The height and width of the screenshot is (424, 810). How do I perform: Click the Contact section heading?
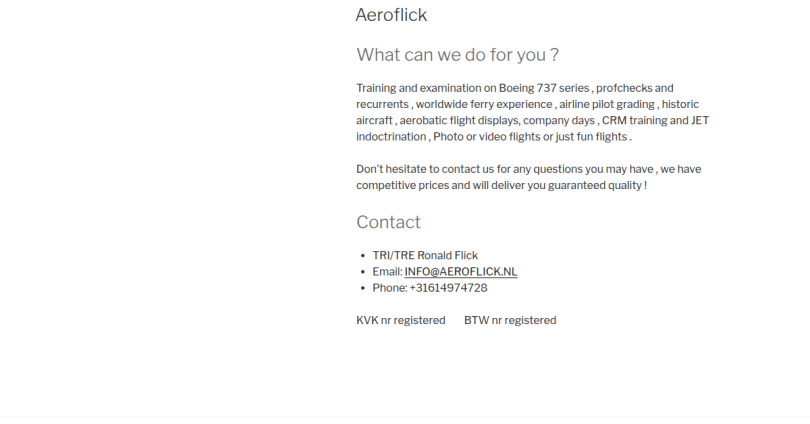[388, 222]
